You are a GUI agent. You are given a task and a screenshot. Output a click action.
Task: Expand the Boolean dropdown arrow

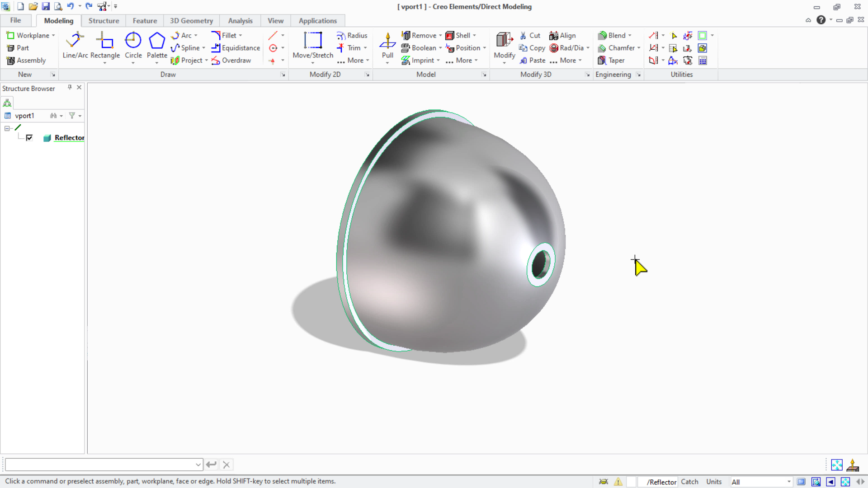[440, 48]
